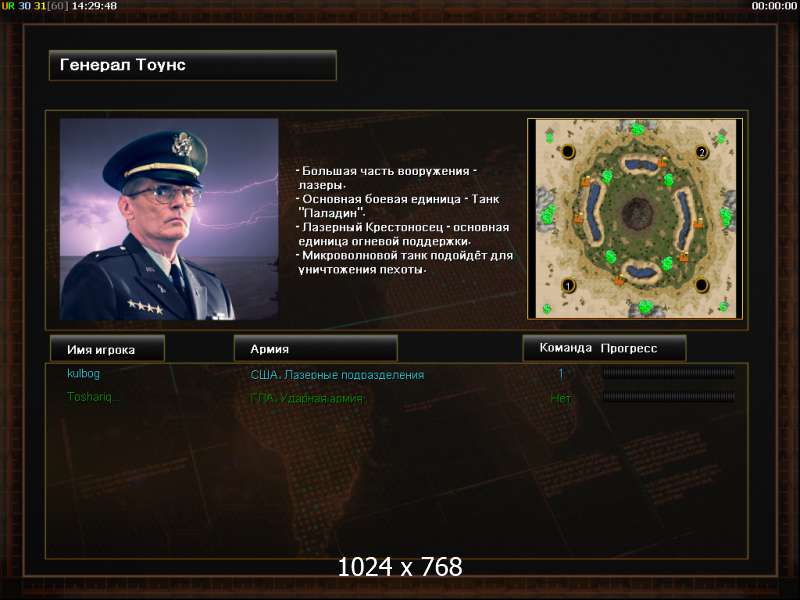Click the 00:00:00 timer readout
Viewport: 800px width, 600px height.
pos(774,6)
